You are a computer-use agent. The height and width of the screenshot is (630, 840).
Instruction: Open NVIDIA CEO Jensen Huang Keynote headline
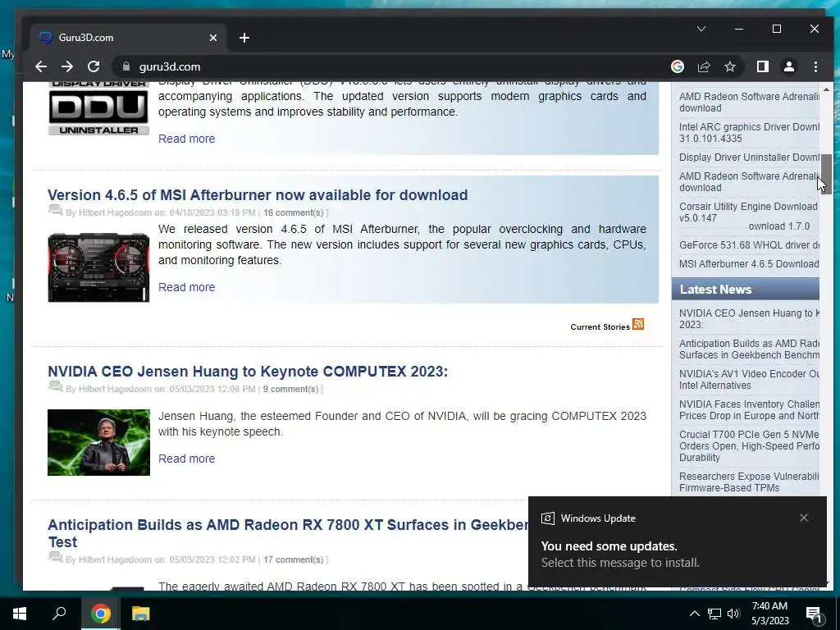248,372
